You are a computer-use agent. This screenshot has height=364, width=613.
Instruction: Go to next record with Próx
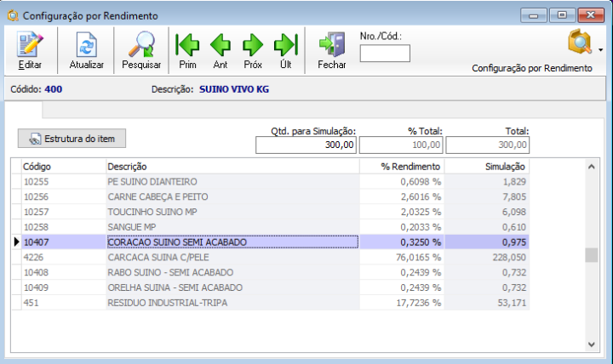pos(253,49)
